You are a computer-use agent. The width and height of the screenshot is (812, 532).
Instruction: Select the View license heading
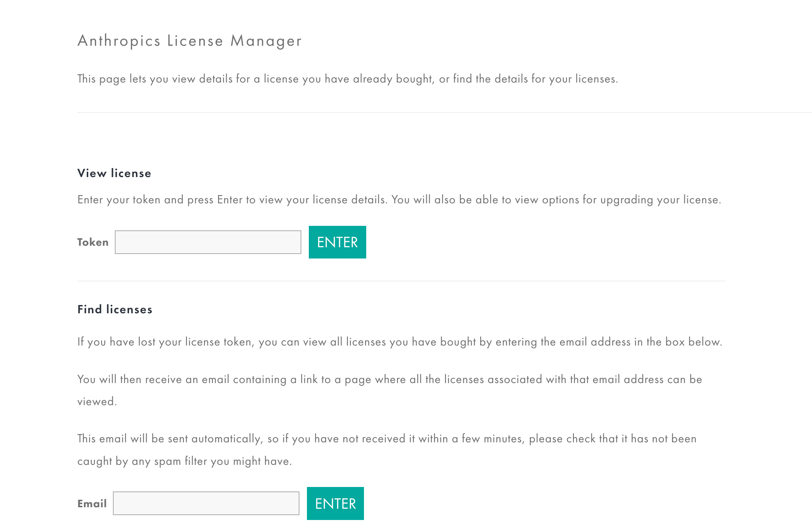click(114, 173)
